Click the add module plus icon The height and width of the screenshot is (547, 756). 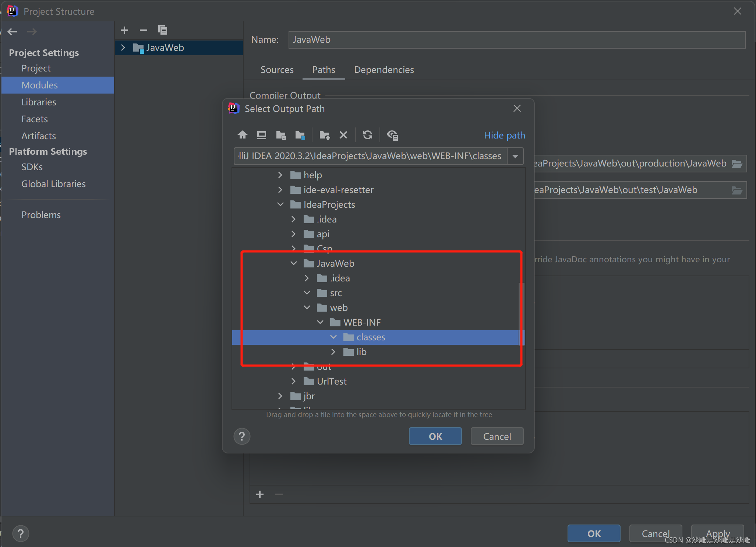[x=124, y=30]
